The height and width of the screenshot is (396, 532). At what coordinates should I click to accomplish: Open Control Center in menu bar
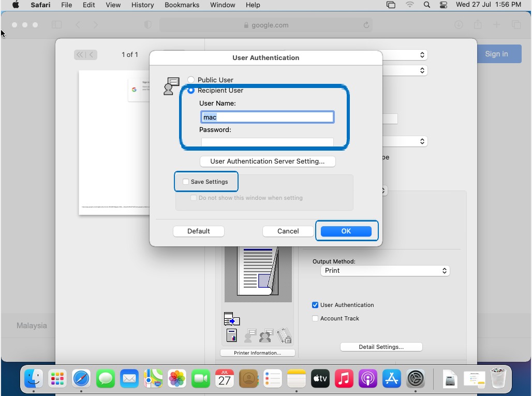pyautogui.click(x=443, y=5)
